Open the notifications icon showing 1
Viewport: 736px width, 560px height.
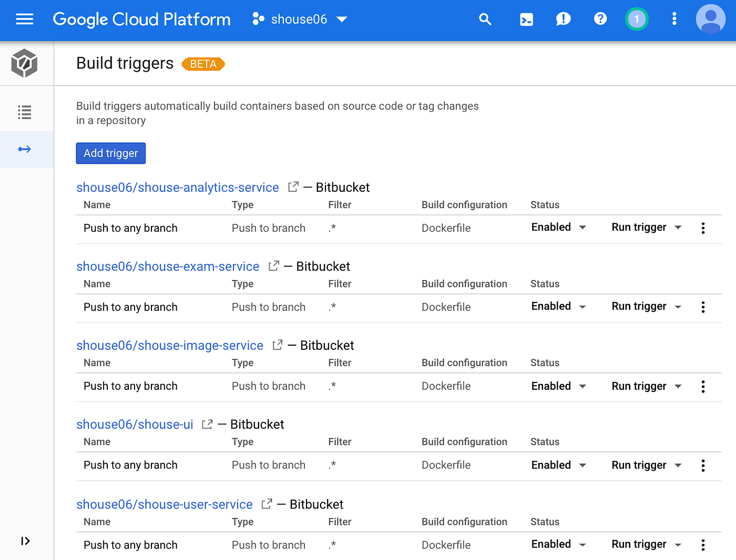[637, 18]
